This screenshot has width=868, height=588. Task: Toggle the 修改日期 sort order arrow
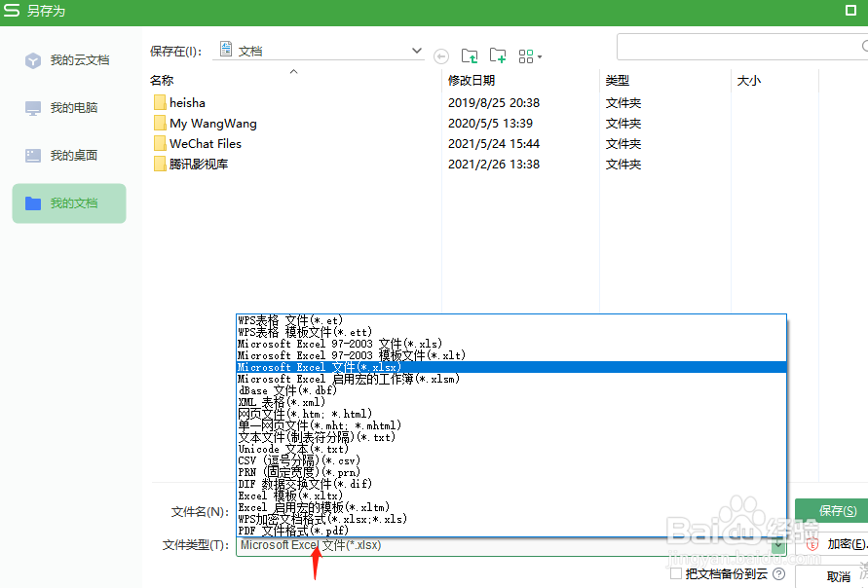pos(292,71)
